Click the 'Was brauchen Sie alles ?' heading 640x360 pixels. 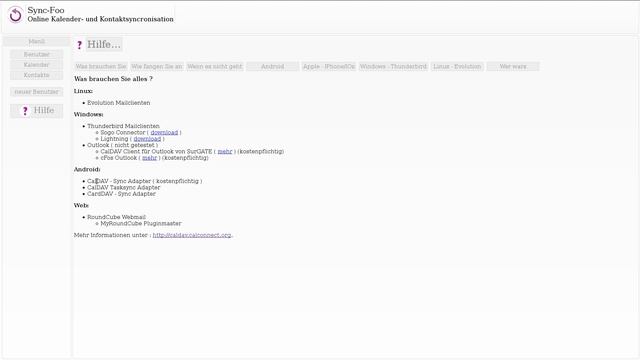pos(113,79)
